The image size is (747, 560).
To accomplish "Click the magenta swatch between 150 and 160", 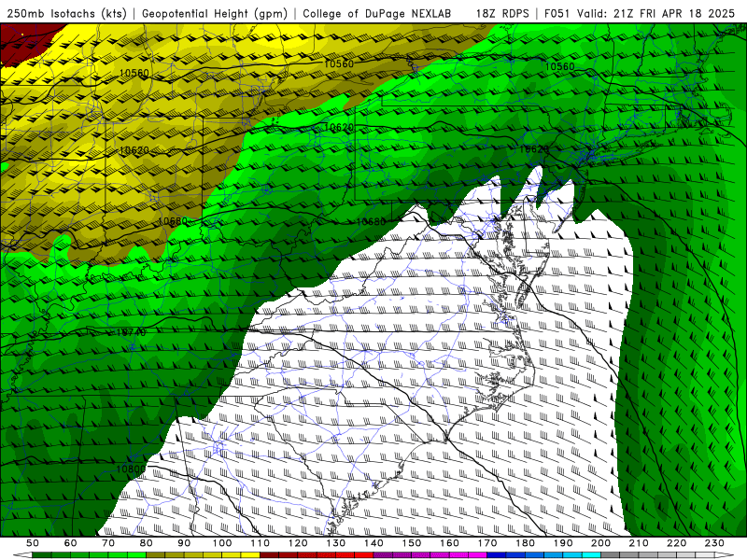I will click(x=430, y=555).
